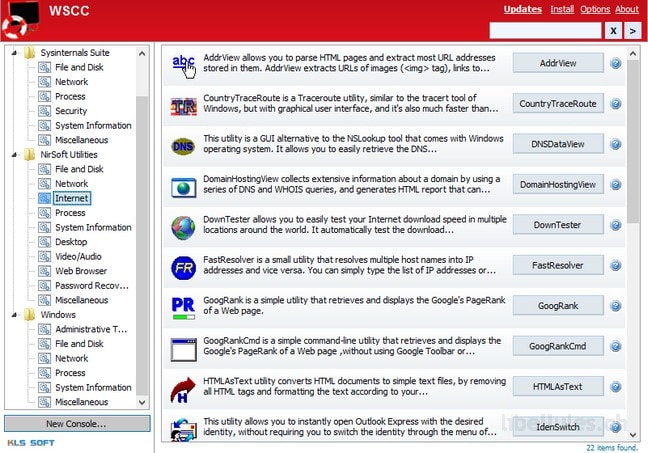648x453 pixels.
Task: Click the utility list scroll-up arrow
Action: [x=633, y=54]
